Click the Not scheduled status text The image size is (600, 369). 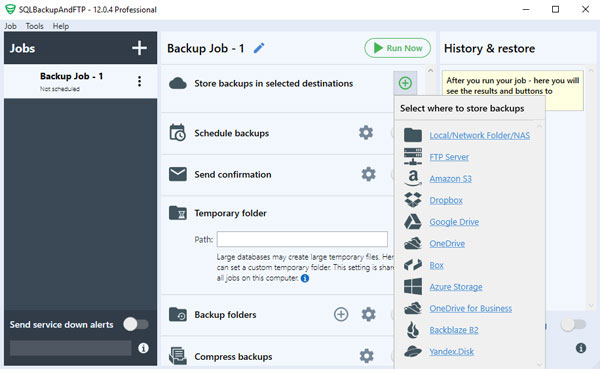[x=60, y=89]
